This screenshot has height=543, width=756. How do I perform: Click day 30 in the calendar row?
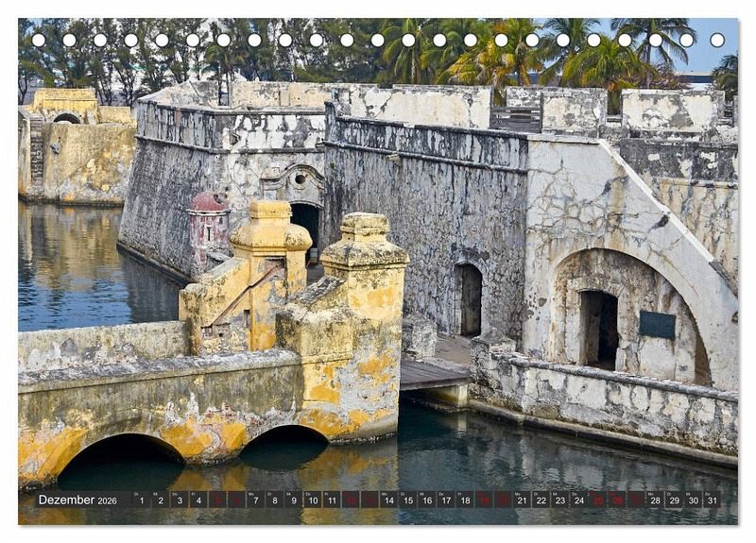pyautogui.click(x=693, y=500)
